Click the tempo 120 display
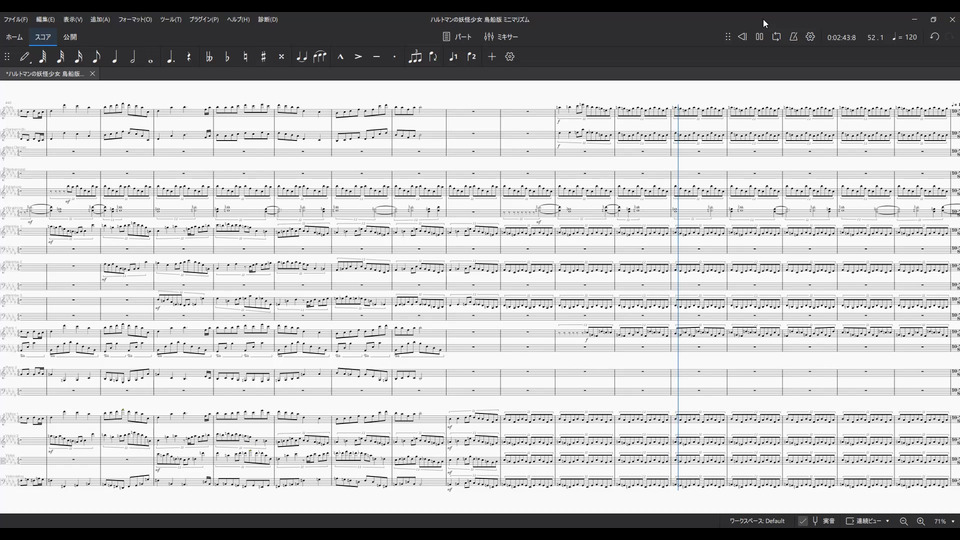Image resolution: width=960 pixels, height=540 pixels. (905, 37)
